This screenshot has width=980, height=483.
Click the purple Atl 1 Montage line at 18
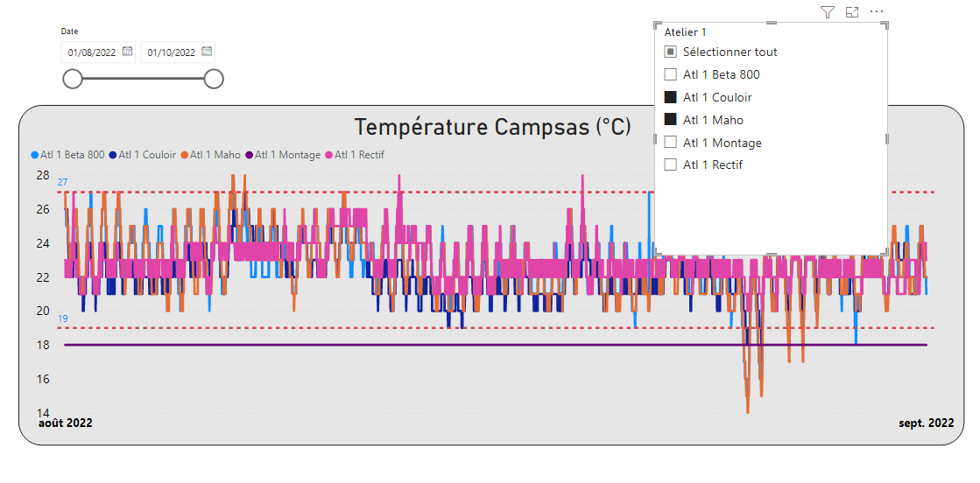coord(496,344)
